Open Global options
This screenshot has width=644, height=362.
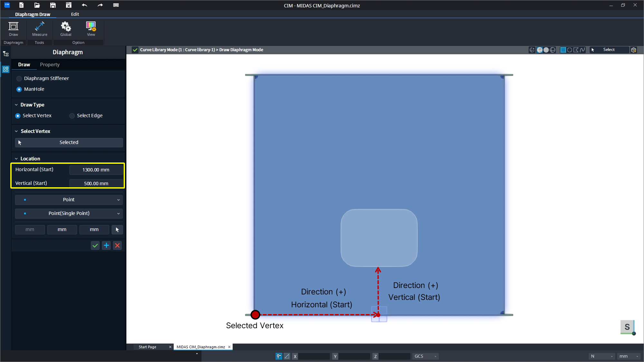click(66, 29)
